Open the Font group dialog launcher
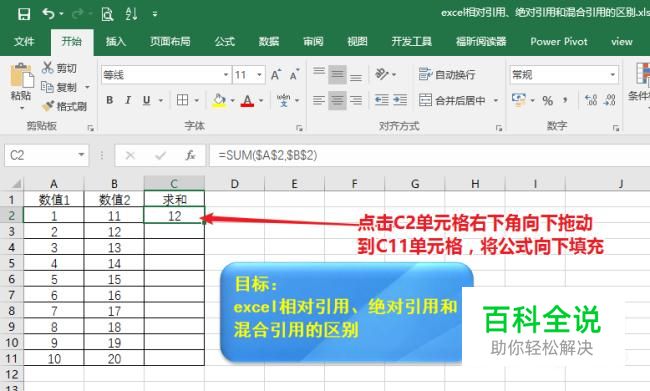 pos(299,129)
